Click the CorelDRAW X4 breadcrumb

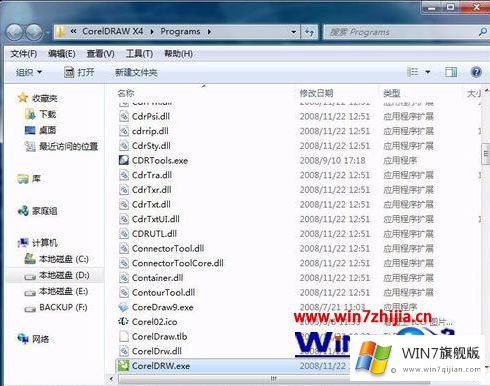point(113,31)
